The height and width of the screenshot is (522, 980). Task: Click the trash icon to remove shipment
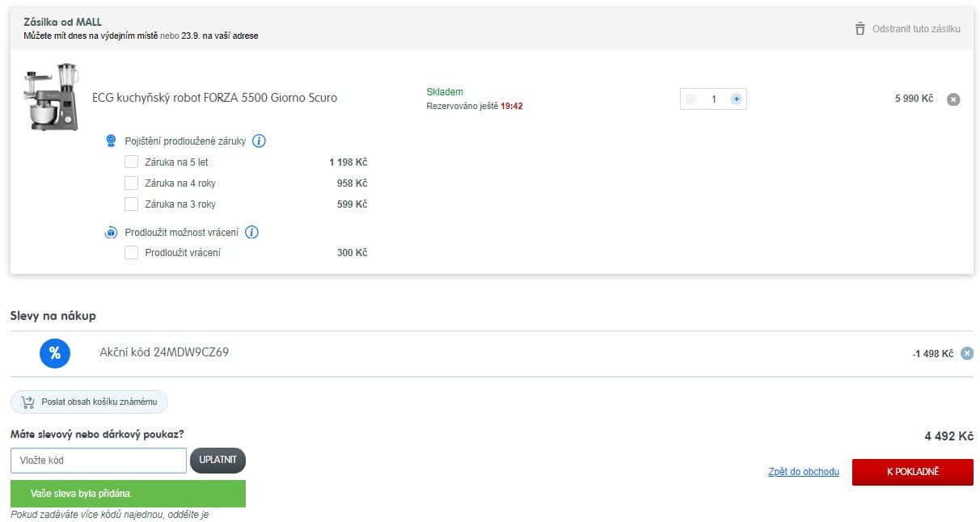tap(860, 29)
